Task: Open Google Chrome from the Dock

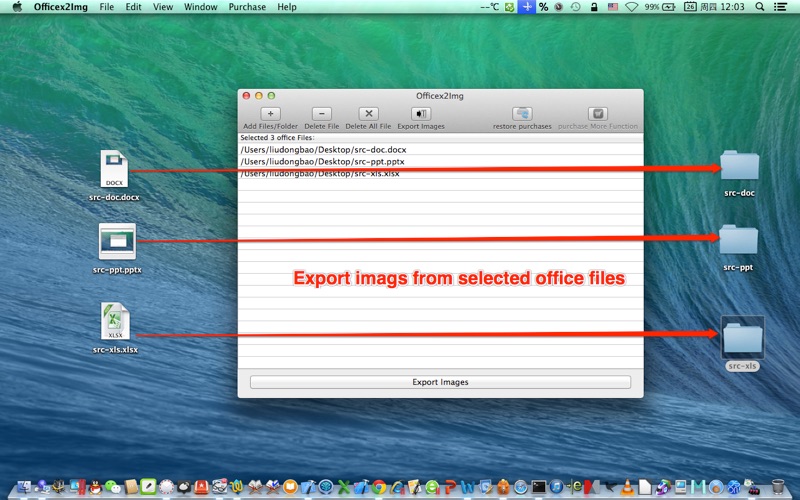Action: tap(379, 487)
